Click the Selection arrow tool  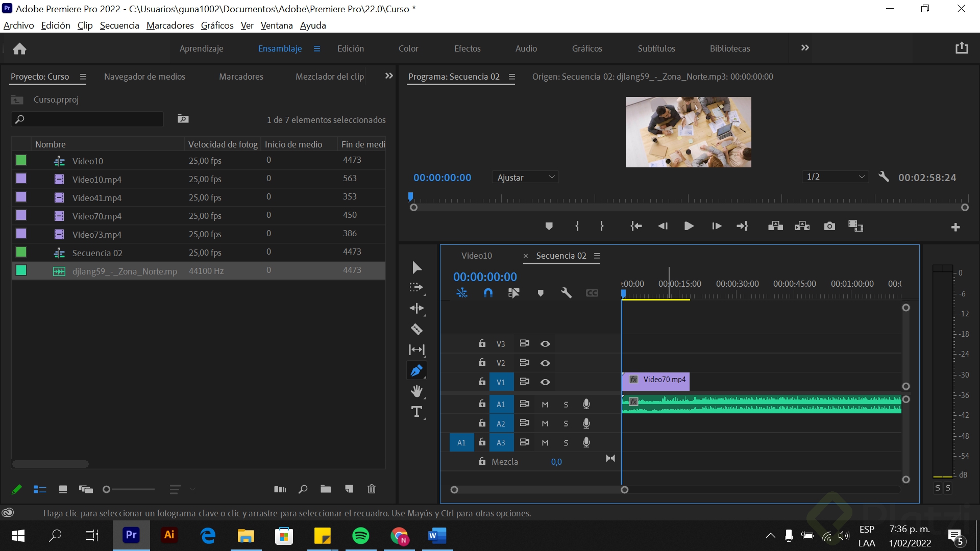point(416,267)
